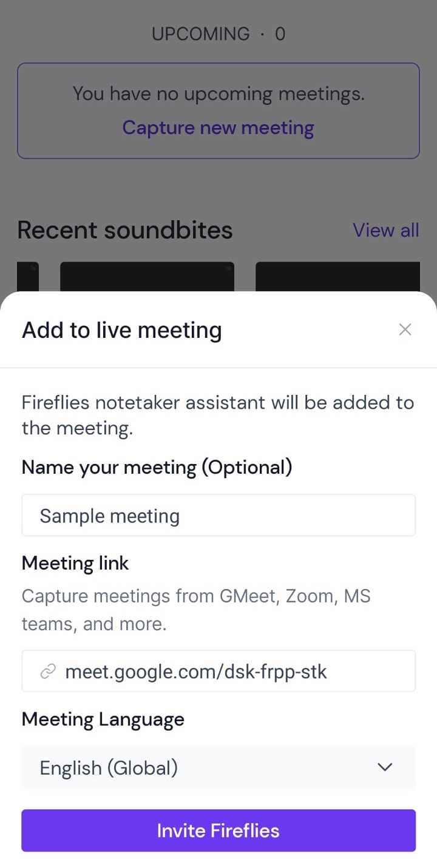Click the chain link icon in Meeting link field
Image resolution: width=437 pixels, height=868 pixels.
coord(48,671)
